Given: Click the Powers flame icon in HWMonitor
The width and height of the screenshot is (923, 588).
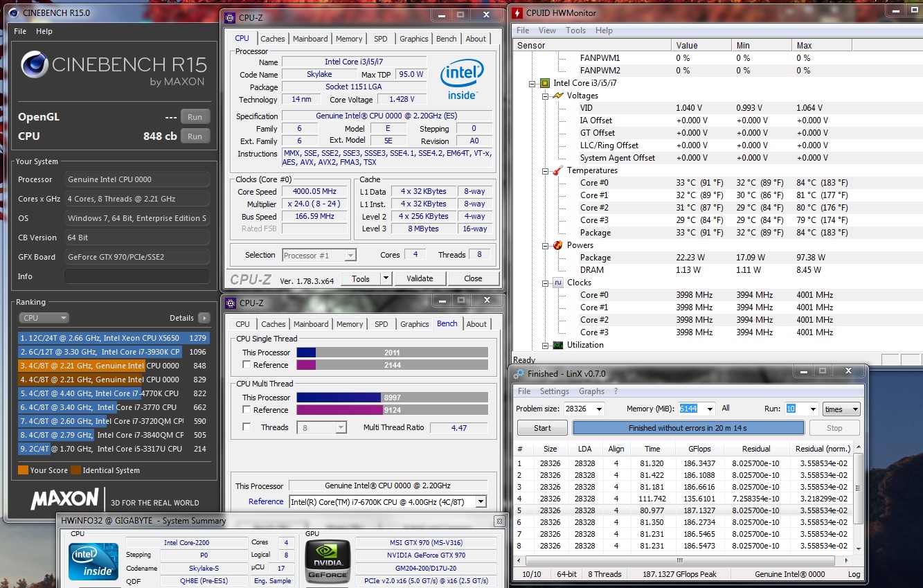Looking at the screenshot, I should pos(558,245).
